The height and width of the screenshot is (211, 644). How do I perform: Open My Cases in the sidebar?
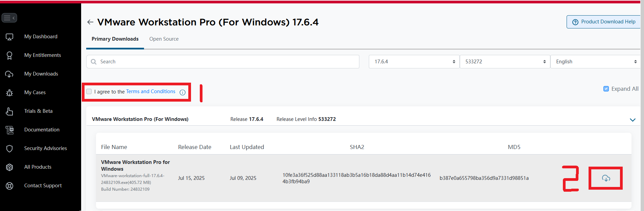tap(35, 92)
